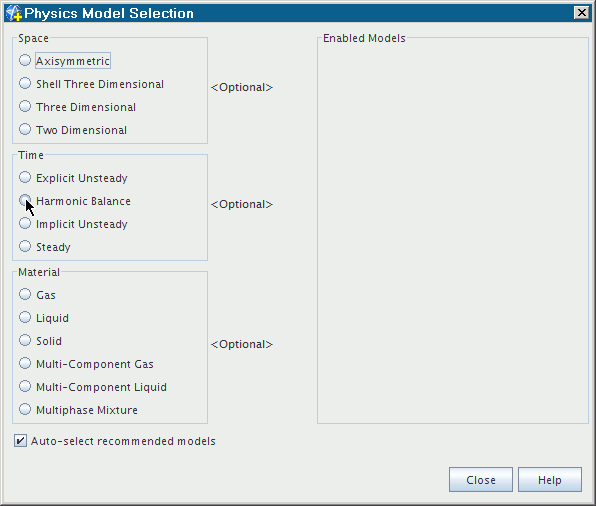
Task: Click the Physics Model Selection title icon
Action: 14,13
